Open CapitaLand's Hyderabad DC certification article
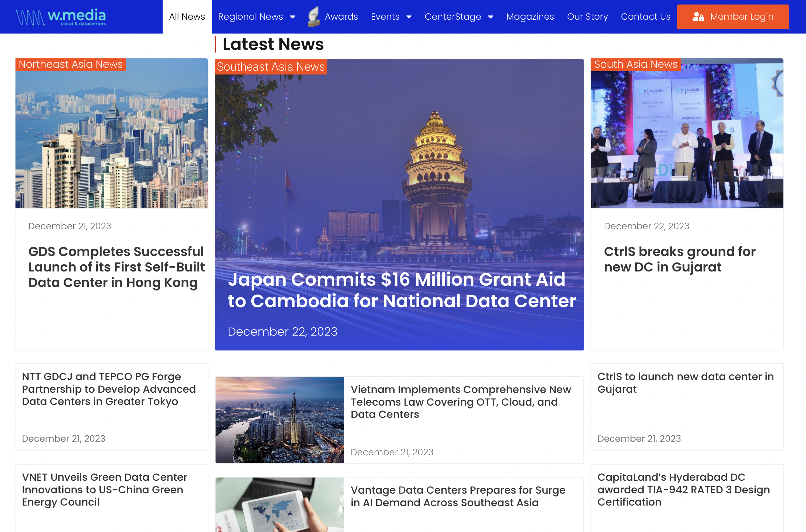The height and width of the screenshot is (532, 806). pos(683,489)
